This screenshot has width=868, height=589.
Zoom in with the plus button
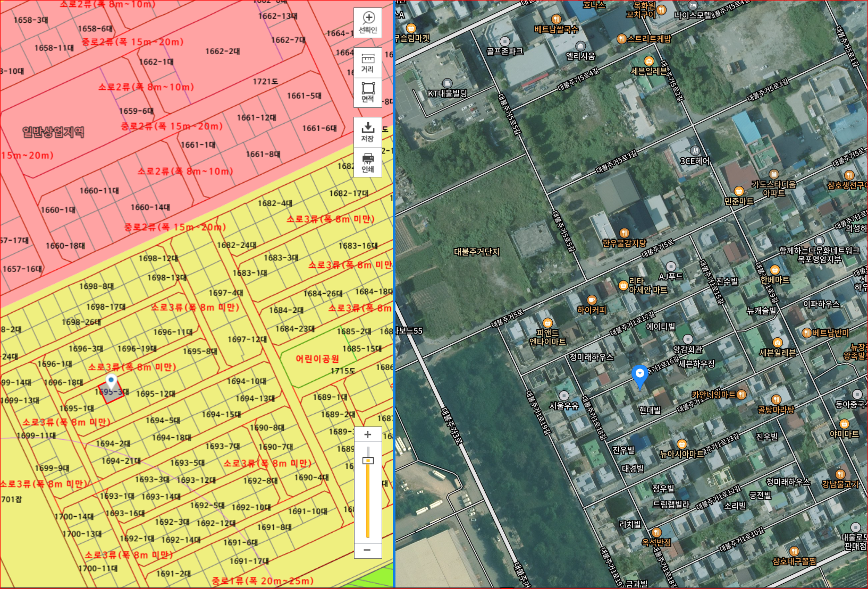pyautogui.click(x=368, y=434)
